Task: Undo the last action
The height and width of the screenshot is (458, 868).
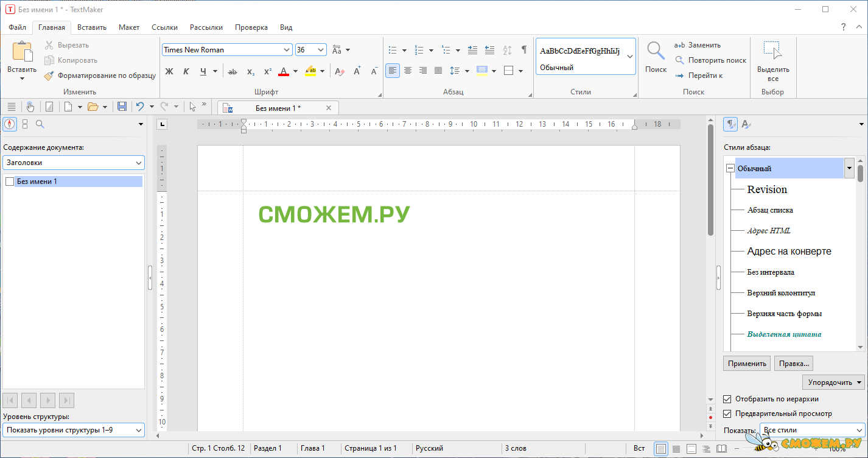Action: (x=140, y=107)
